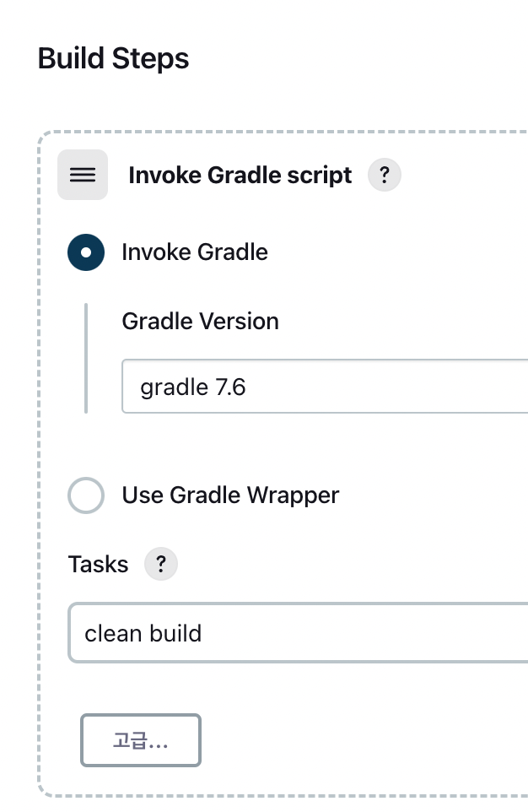
Task: Open the Tasks help question mark
Action: (x=161, y=565)
